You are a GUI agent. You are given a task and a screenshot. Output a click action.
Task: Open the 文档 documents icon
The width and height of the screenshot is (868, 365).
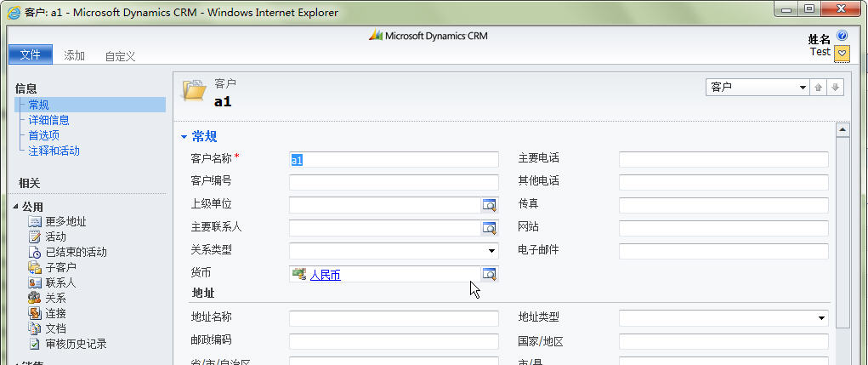coord(35,328)
